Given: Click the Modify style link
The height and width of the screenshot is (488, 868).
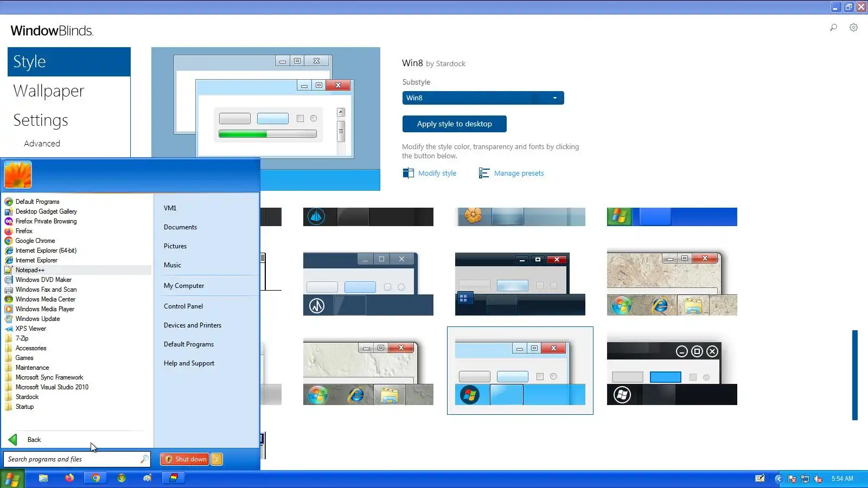Looking at the screenshot, I should pyautogui.click(x=437, y=174).
